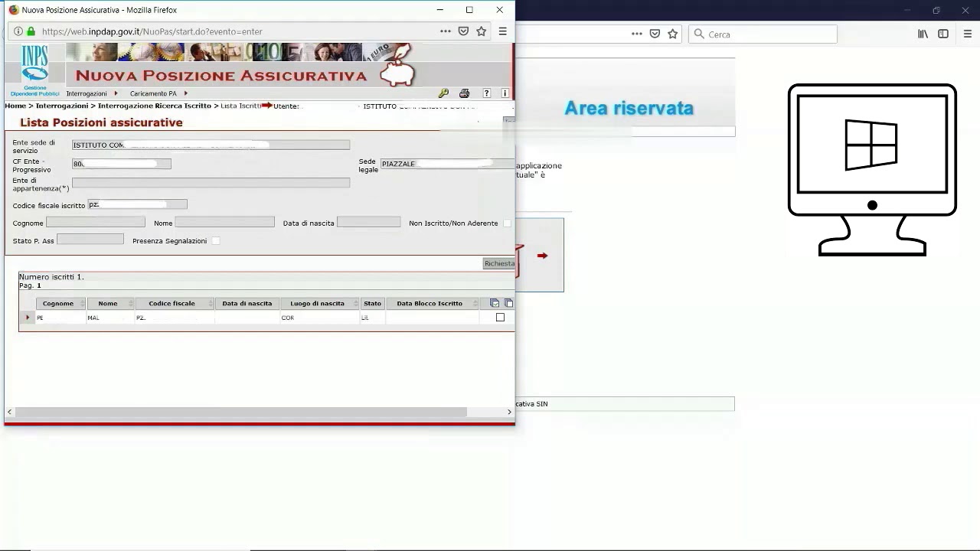Screen dimensions: 980x551
Task: Click the printer icon to print page
Action: (464, 93)
